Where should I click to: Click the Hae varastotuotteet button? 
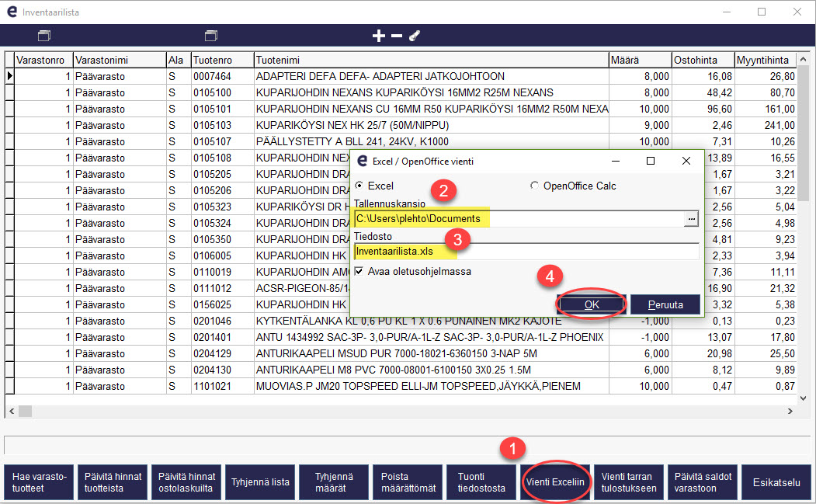[39, 482]
